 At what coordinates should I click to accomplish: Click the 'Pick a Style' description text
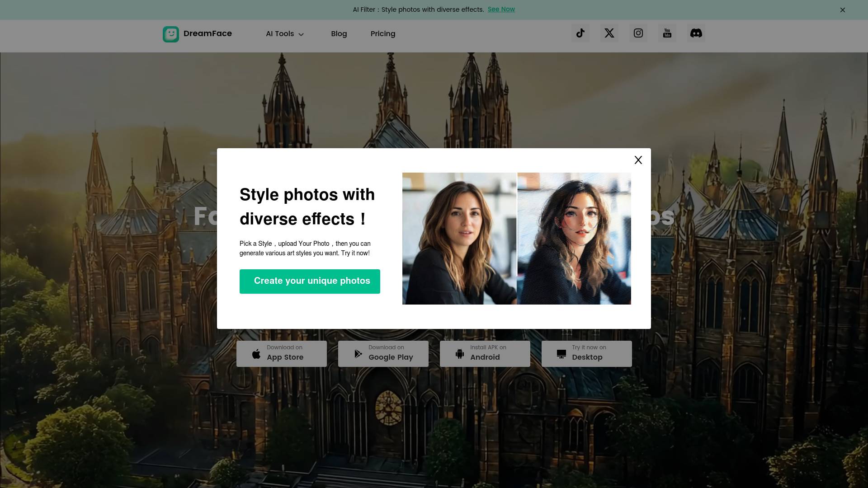click(305, 248)
